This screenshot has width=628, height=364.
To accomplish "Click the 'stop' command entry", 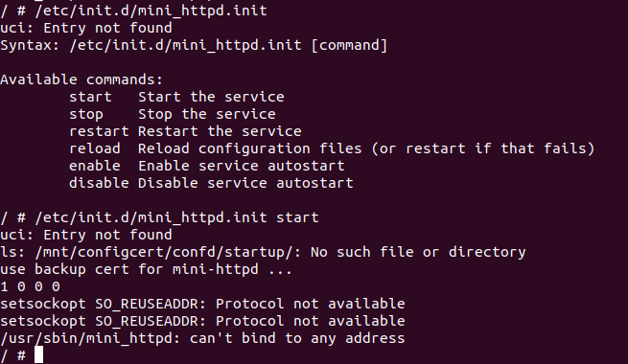I will pos(86,114).
